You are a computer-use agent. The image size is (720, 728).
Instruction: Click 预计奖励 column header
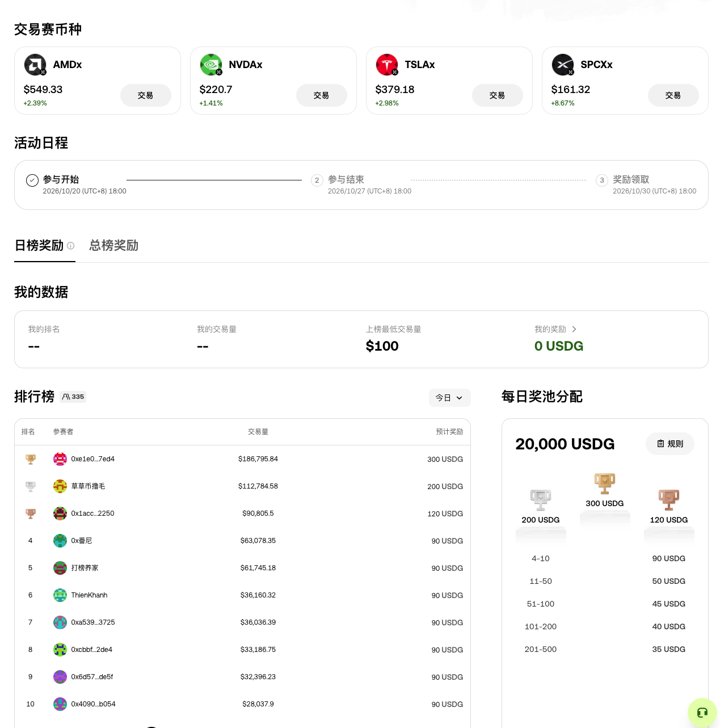449,432
